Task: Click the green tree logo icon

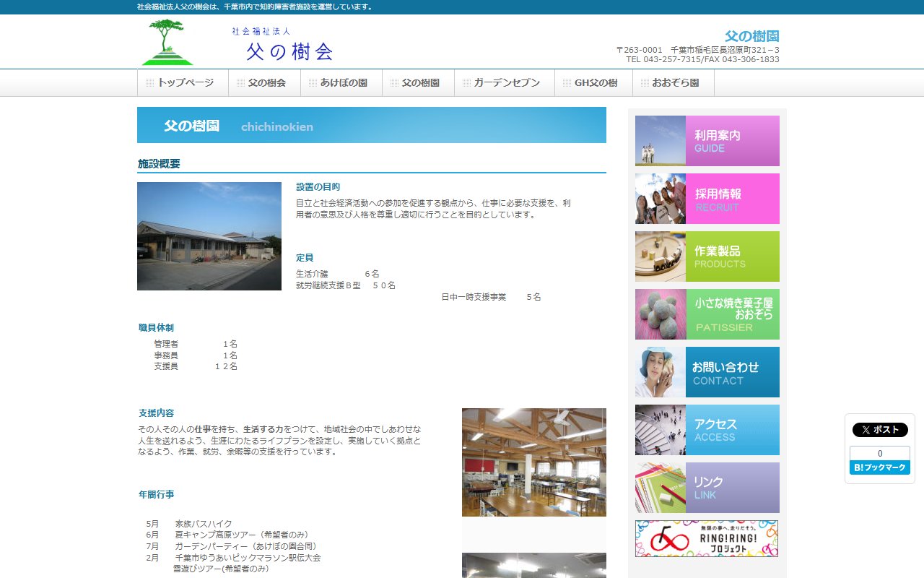Action: click(x=167, y=42)
